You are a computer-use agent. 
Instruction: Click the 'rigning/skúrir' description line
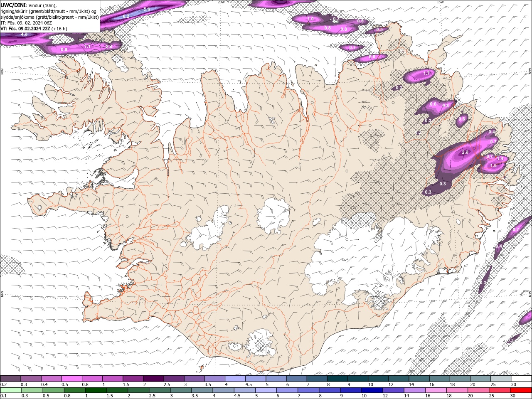click(x=49, y=11)
